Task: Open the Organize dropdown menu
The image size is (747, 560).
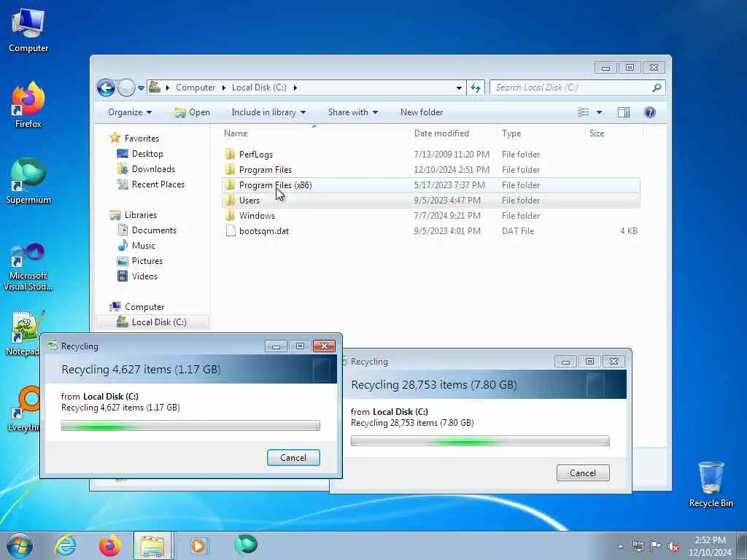Action: 130,112
